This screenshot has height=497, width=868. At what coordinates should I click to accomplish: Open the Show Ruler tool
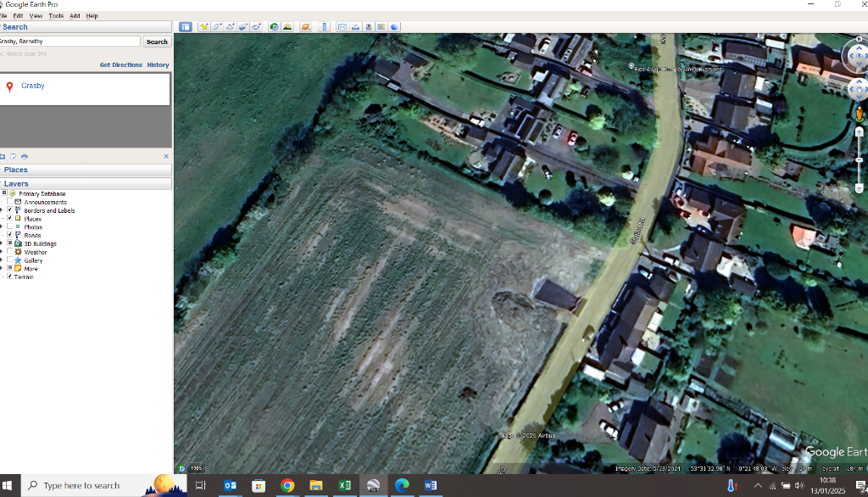(325, 27)
